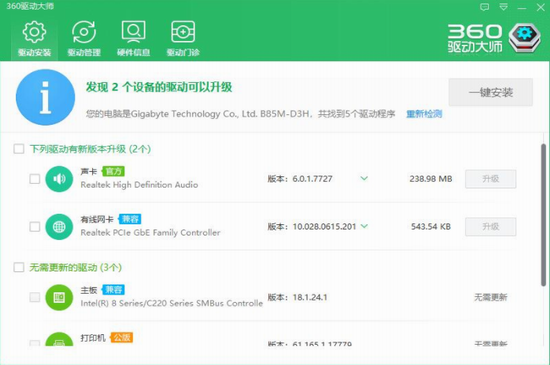Viewport: 550px width, 365px height.
Task: Click 无需更新 status on the 主板 row
Action: pyautogui.click(x=490, y=297)
